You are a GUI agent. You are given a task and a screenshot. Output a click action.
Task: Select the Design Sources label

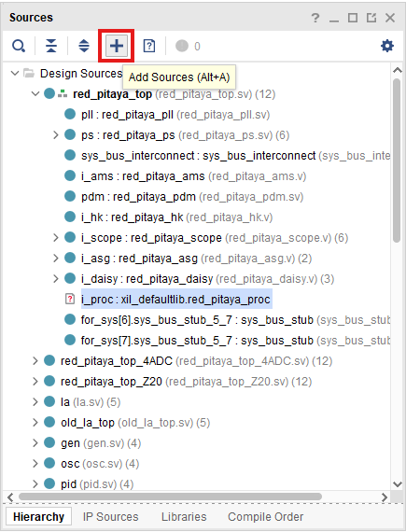pyautogui.click(x=81, y=74)
